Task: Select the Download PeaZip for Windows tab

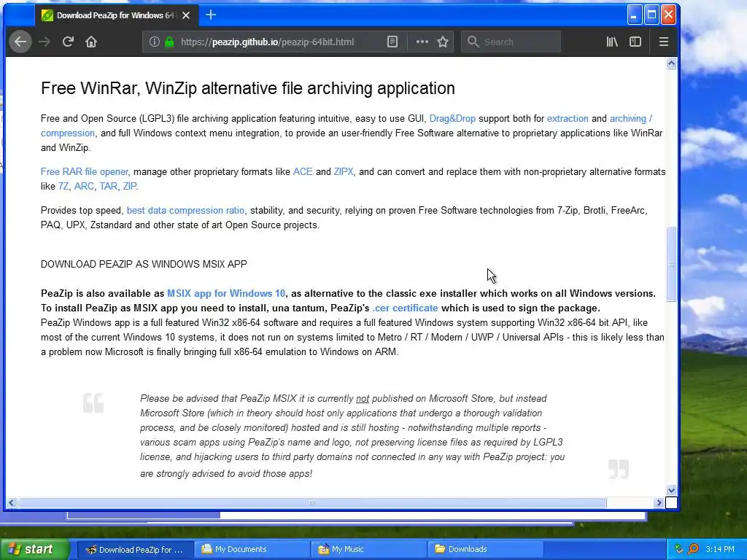Action: [x=115, y=15]
